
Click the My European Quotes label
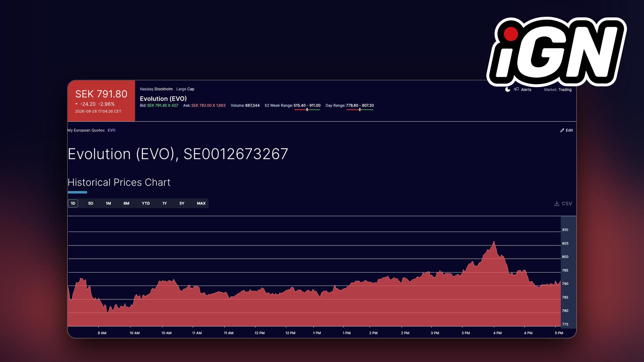[86, 130]
